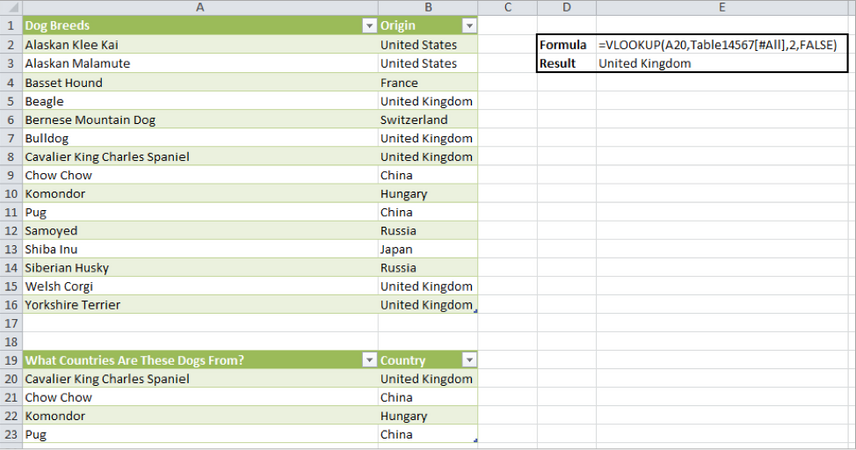Select column E header
This screenshot has width=856, height=450.
722,7
